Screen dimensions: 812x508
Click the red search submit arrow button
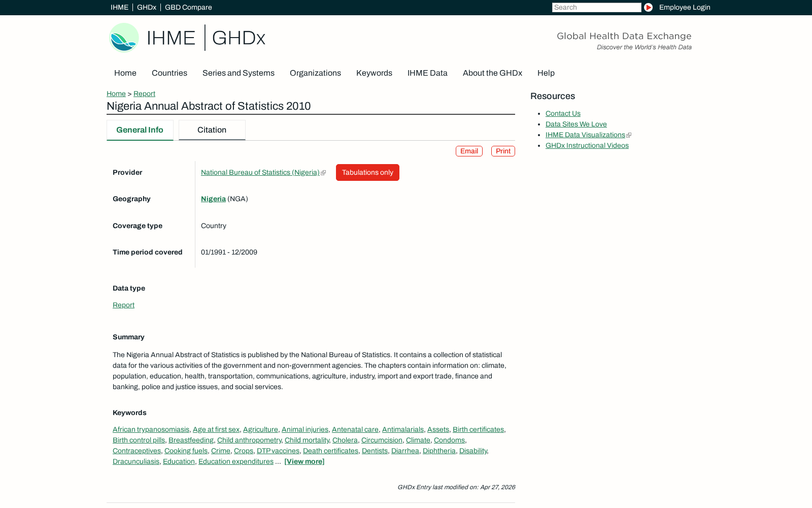coord(648,7)
